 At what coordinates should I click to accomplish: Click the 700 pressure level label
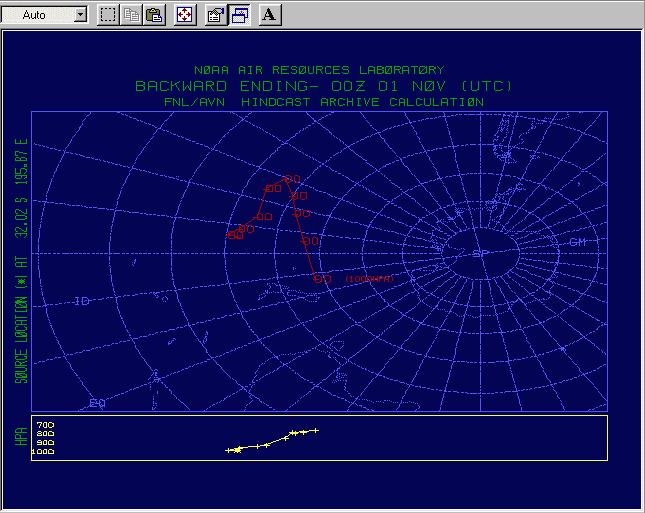click(43, 426)
